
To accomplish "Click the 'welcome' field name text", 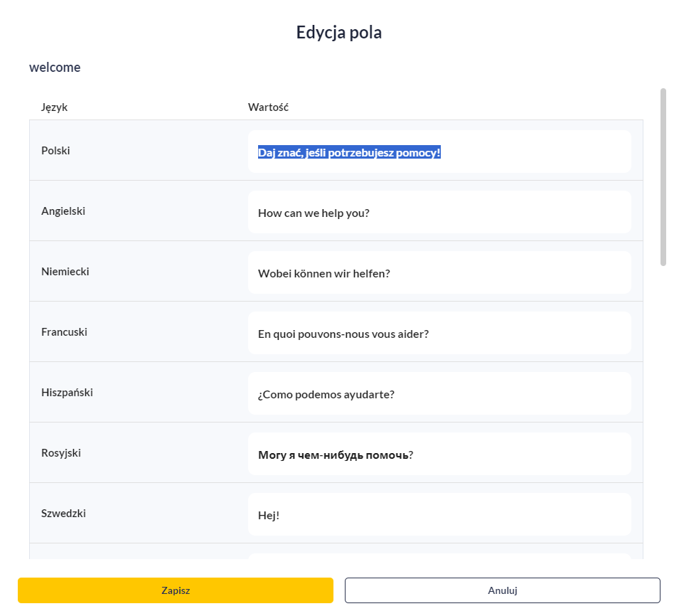I will pos(55,67).
